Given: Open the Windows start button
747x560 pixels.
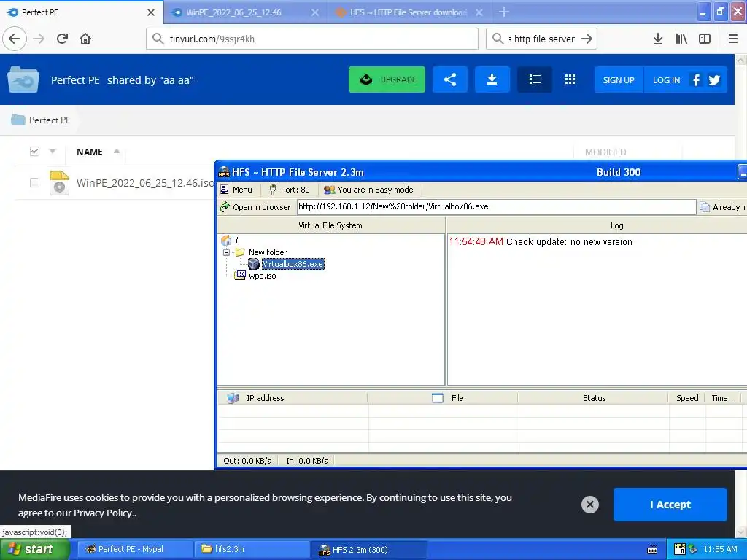Looking at the screenshot, I should [x=35, y=549].
